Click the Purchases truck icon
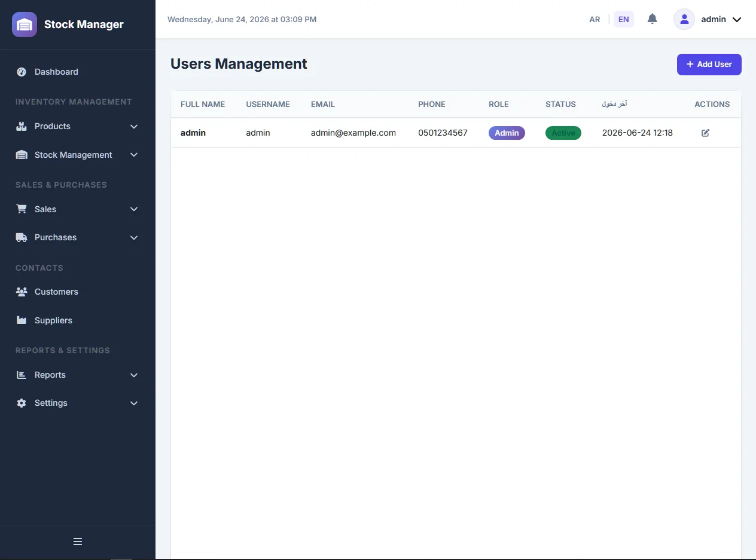756x560 pixels. (x=22, y=237)
